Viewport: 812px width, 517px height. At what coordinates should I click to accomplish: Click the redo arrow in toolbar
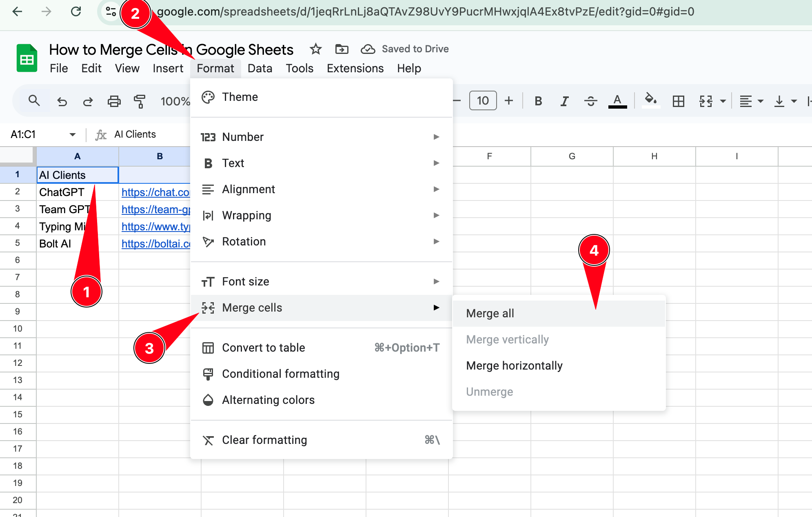(88, 101)
